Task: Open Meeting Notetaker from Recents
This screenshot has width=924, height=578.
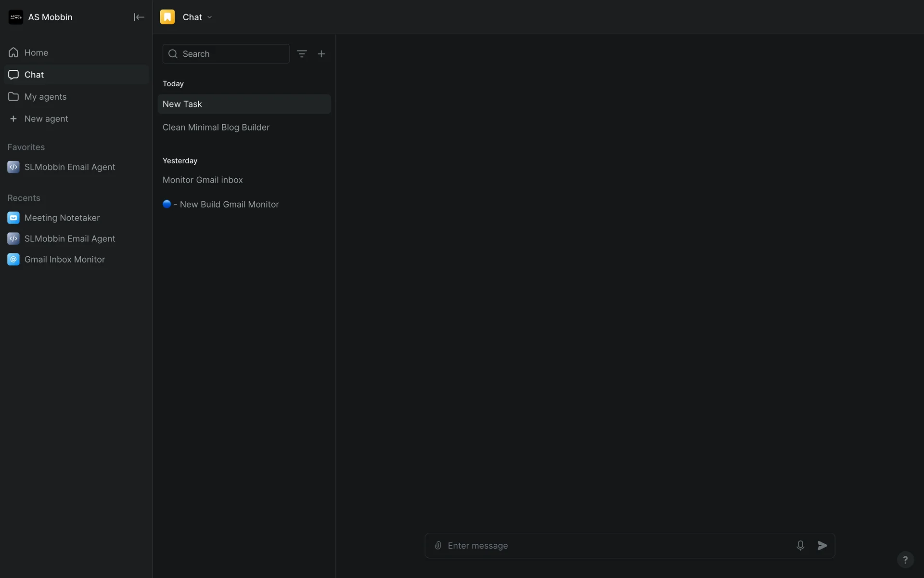Action: [62, 218]
